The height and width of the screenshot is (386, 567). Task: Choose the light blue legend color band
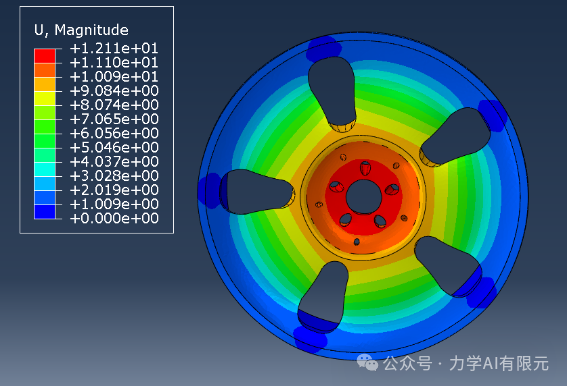click(45, 183)
